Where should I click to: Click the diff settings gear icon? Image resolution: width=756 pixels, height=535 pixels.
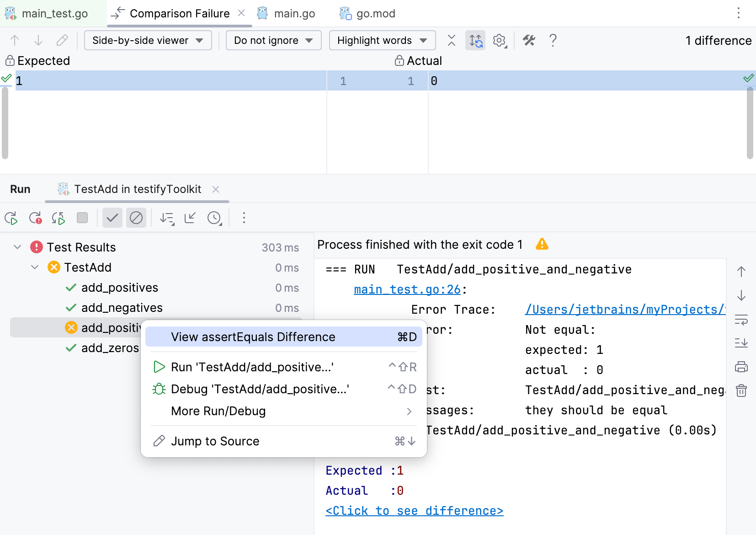click(x=499, y=41)
